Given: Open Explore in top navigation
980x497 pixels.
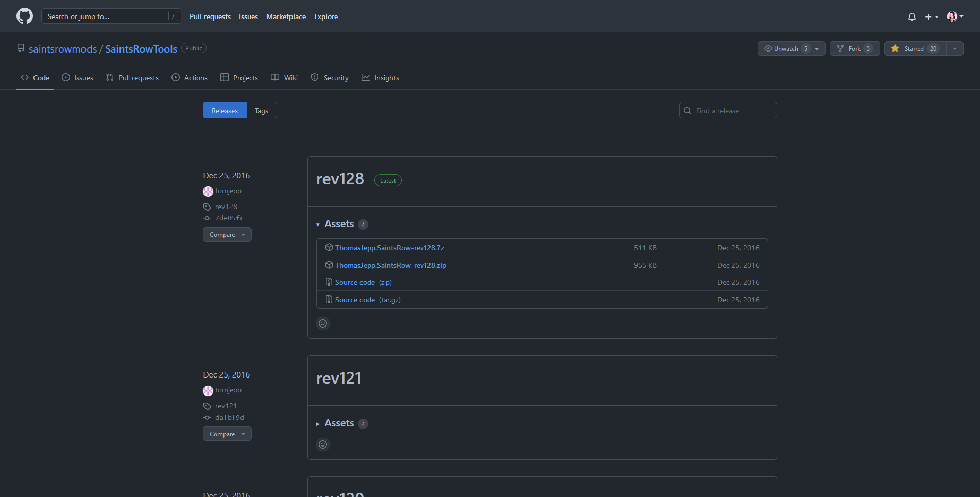Looking at the screenshot, I should point(326,16).
